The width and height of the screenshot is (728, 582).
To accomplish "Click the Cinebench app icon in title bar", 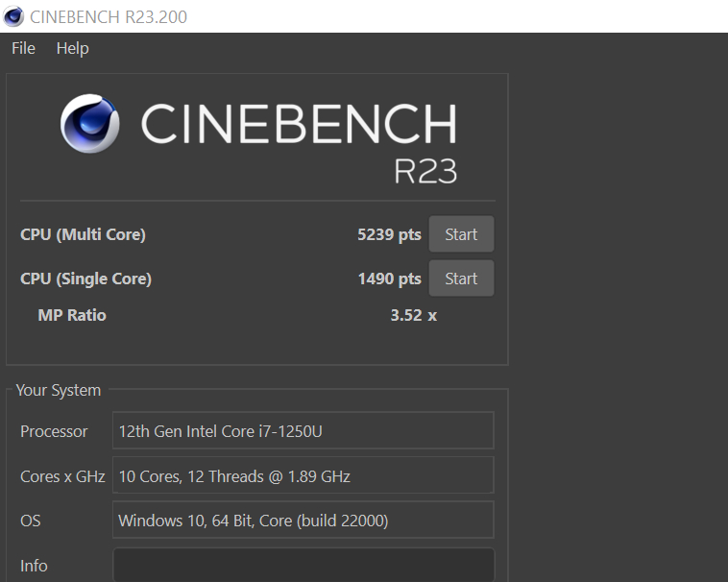I will (13, 16).
